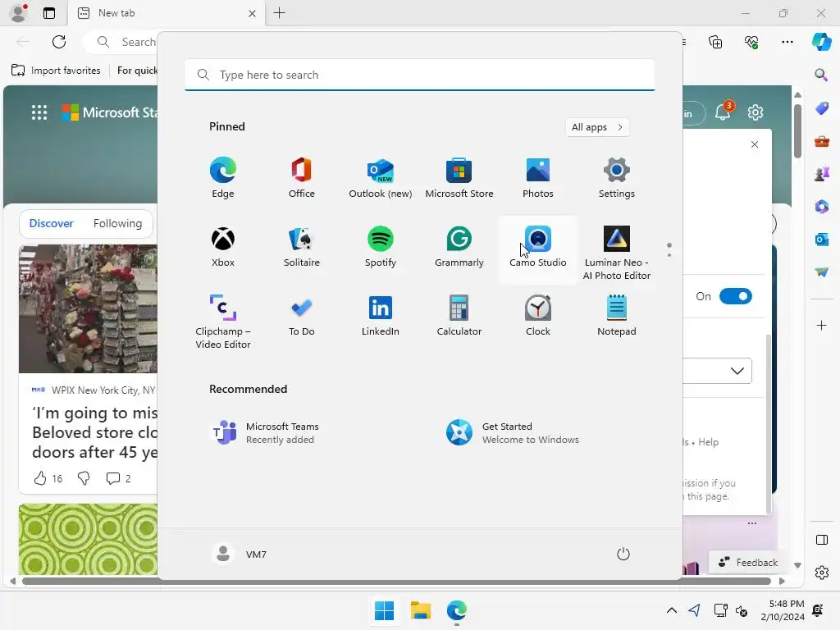Open Calculator
This screenshot has width=840, height=630.
[x=459, y=316]
